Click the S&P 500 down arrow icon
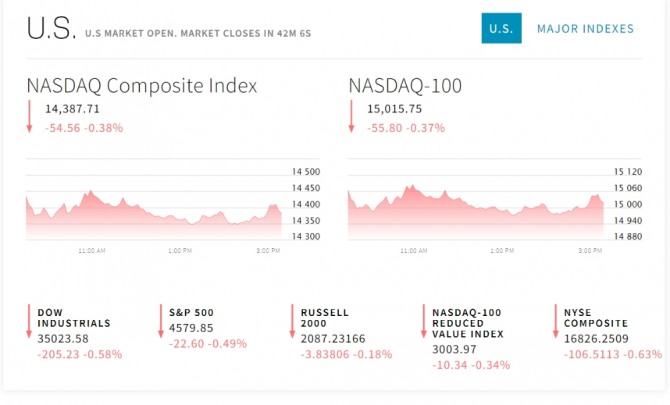 click(160, 322)
